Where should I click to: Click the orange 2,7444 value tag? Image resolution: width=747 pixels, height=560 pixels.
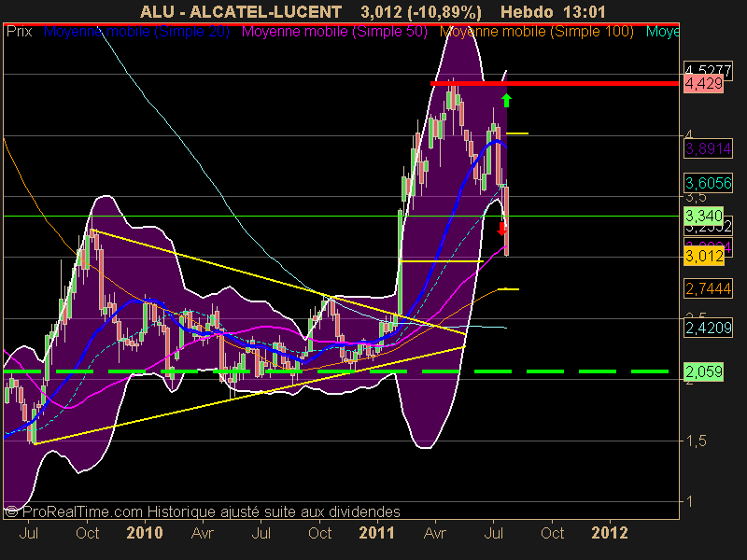(708, 288)
